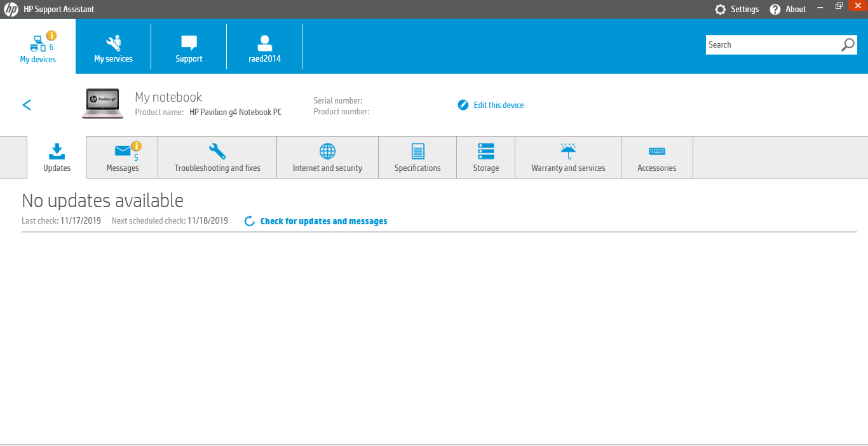This screenshot has width=868, height=446.
Task: Open the Support section
Action: pos(189,46)
